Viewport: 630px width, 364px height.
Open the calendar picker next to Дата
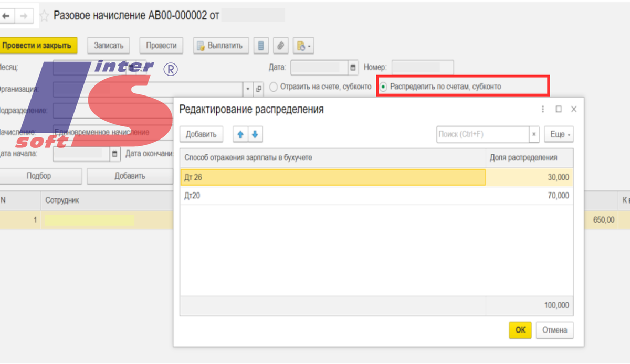coord(353,68)
